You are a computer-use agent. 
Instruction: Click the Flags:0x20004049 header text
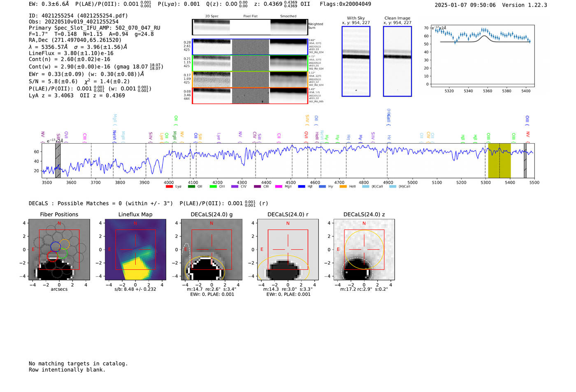pos(345,4)
